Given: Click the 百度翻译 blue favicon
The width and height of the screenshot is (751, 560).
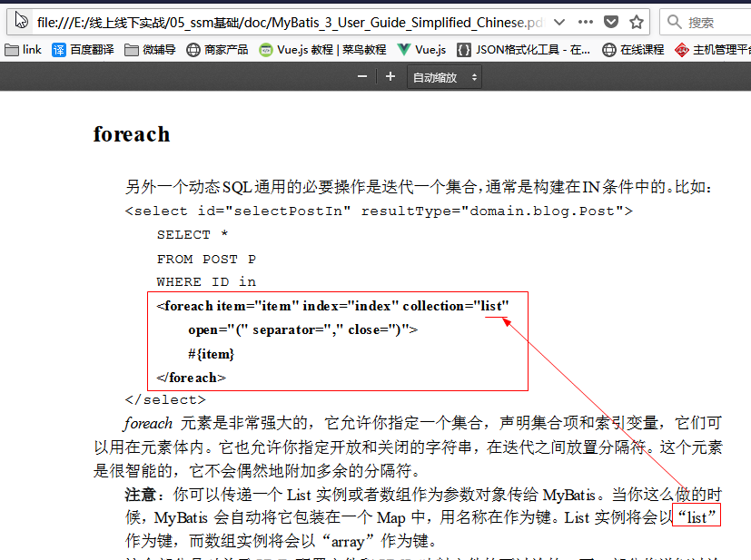Looking at the screenshot, I should click(59, 50).
